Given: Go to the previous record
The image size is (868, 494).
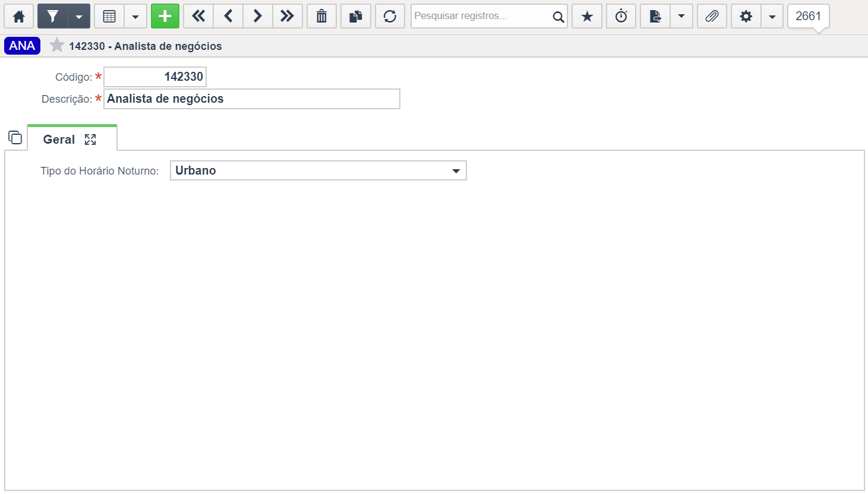Looking at the screenshot, I should coord(228,17).
